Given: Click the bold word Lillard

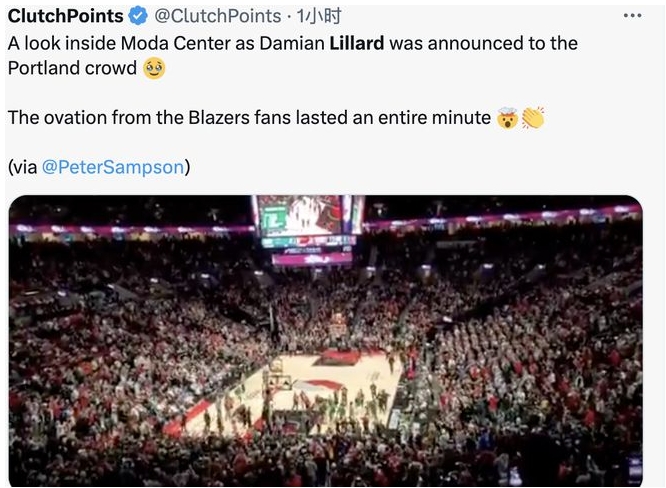Looking at the screenshot, I should pyautogui.click(x=357, y=44).
